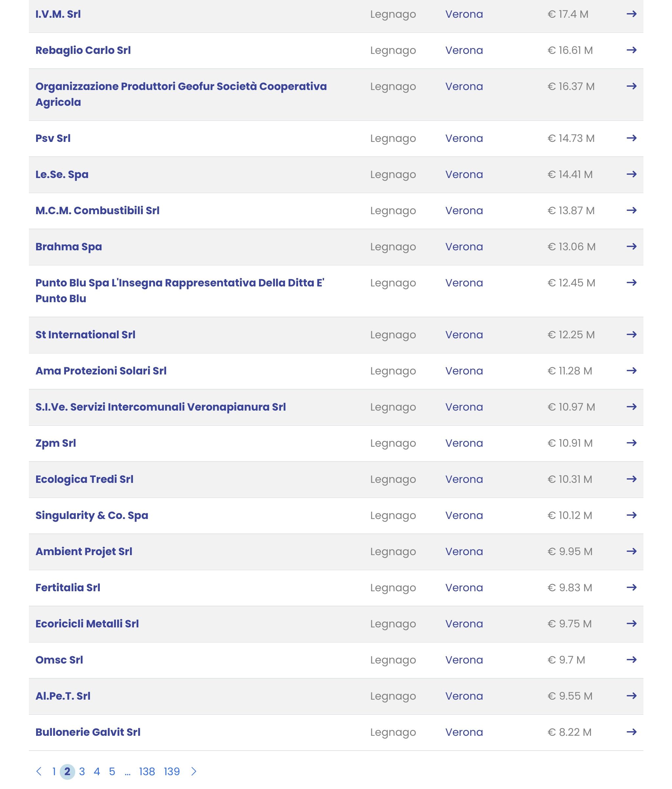Open the arrow for M.C.M. Combustibili Srl
The width and height of the screenshot is (672, 789).
point(631,211)
